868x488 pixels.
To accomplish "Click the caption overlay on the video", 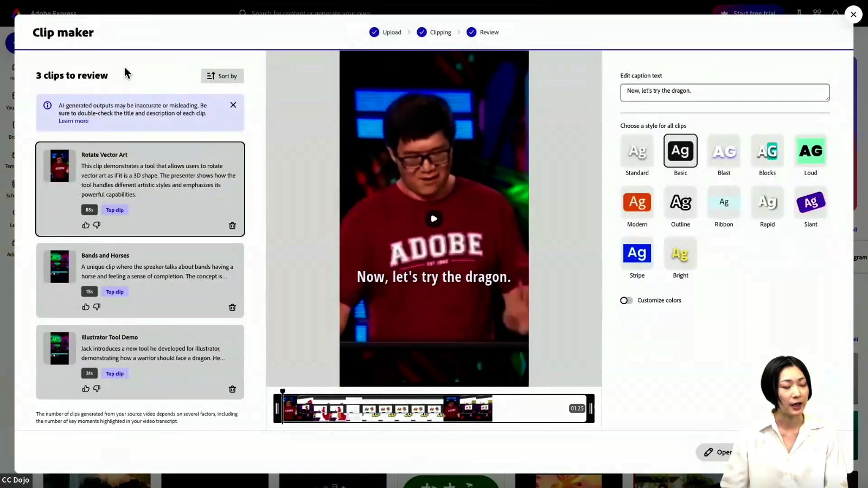I will pos(434,277).
